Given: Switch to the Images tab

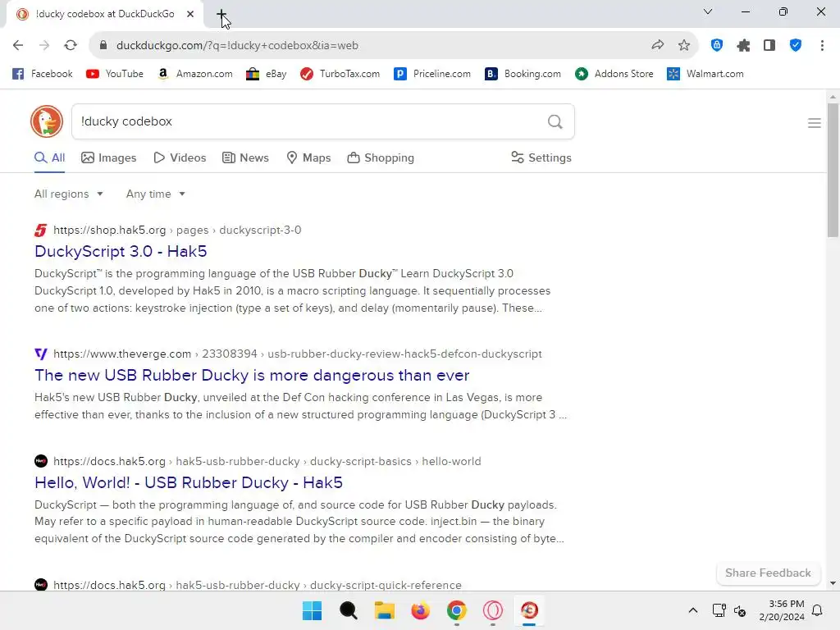Looking at the screenshot, I should [x=109, y=158].
